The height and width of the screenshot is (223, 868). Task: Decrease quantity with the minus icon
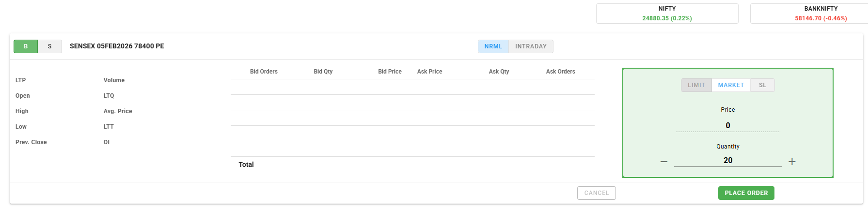664,162
